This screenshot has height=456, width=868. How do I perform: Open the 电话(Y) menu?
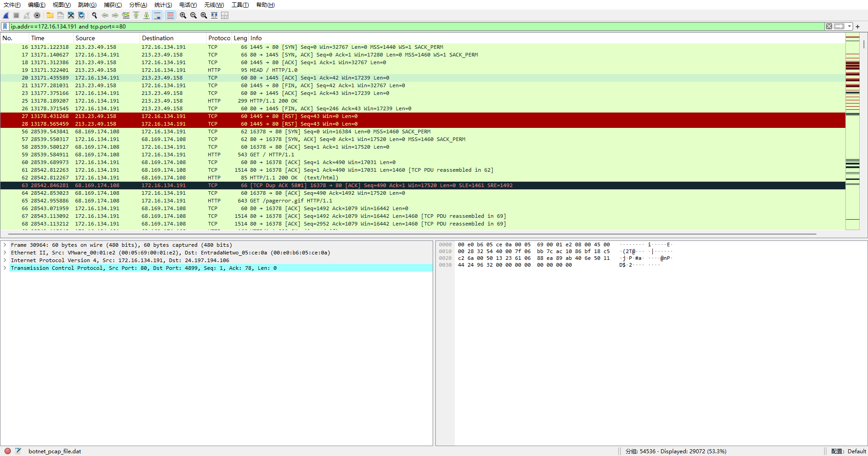pyautogui.click(x=188, y=5)
